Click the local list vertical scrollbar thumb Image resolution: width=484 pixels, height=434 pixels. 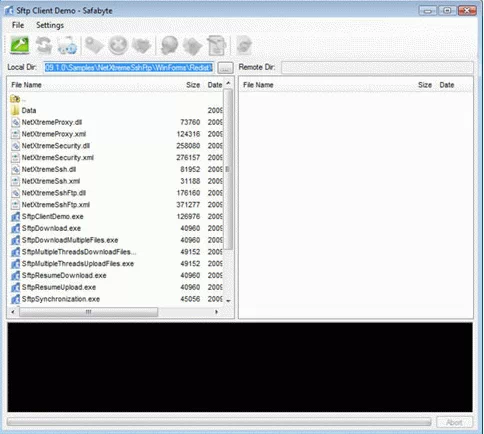tap(228, 169)
